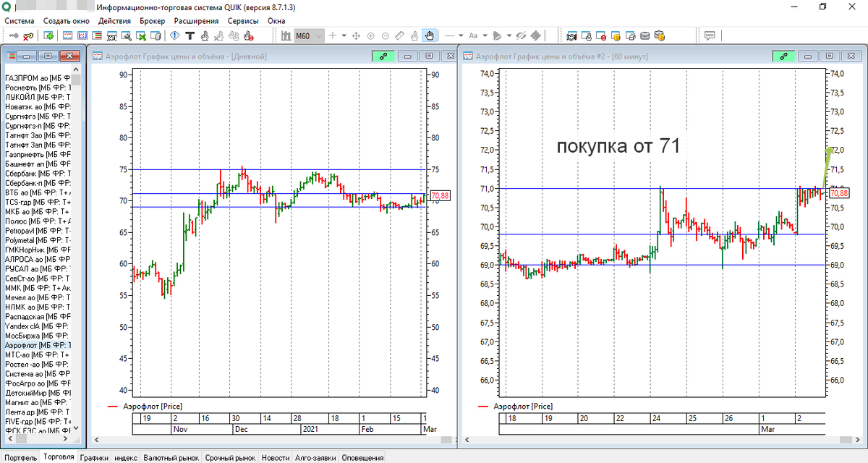Switch to the Портфель tab
Screen dimensions: 868x463
20,457
